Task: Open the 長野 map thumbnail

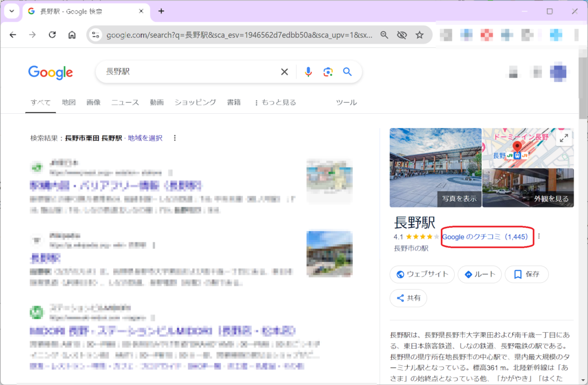Action: pyautogui.click(x=528, y=148)
